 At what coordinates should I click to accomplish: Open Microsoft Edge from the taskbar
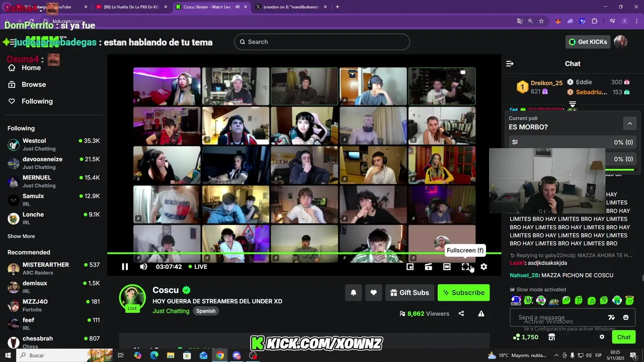[154, 355]
